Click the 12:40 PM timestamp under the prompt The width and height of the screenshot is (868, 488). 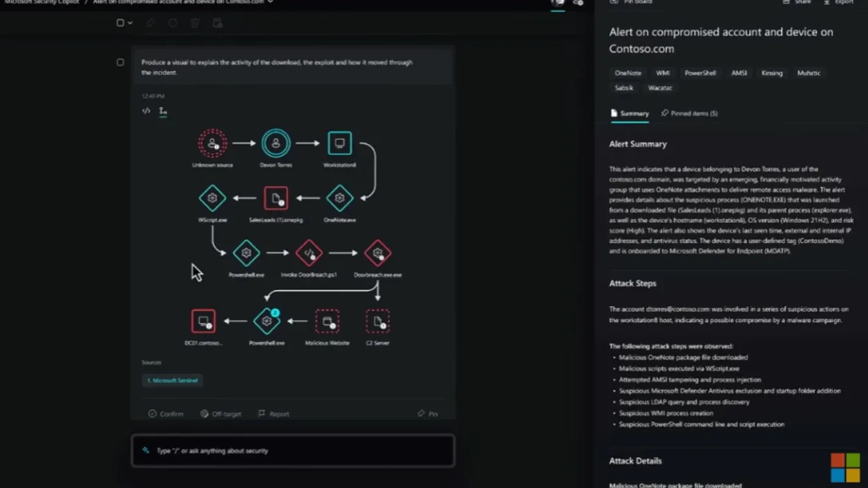pos(153,96)
